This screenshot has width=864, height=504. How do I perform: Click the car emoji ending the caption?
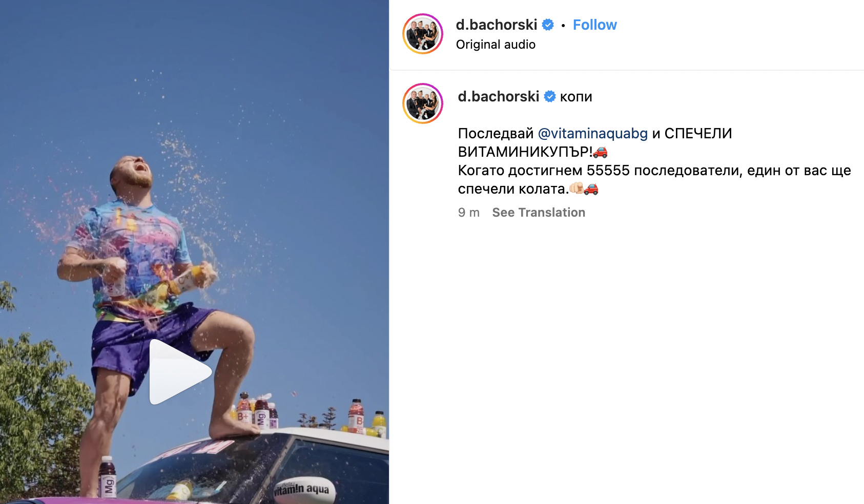[x=591, y=189]
